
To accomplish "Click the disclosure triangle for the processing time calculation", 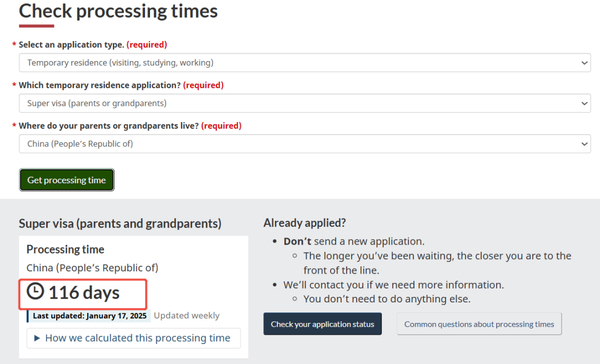I will point(37,338).
